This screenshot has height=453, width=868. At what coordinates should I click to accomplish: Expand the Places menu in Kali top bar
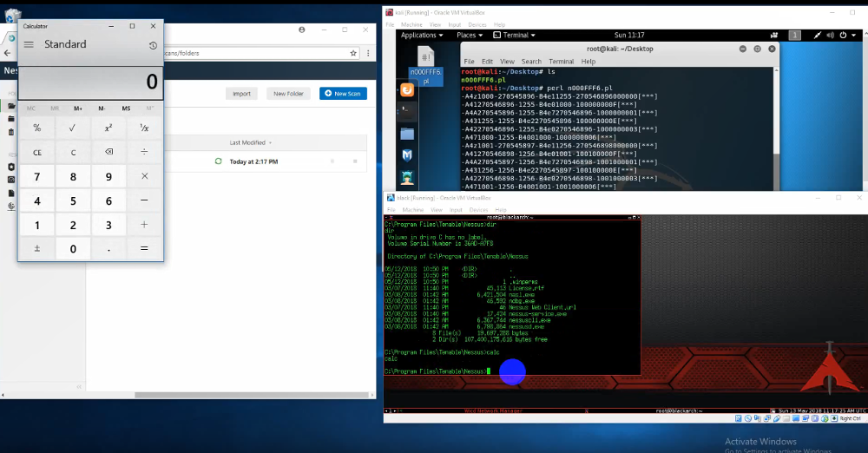(x=470, y=35)
